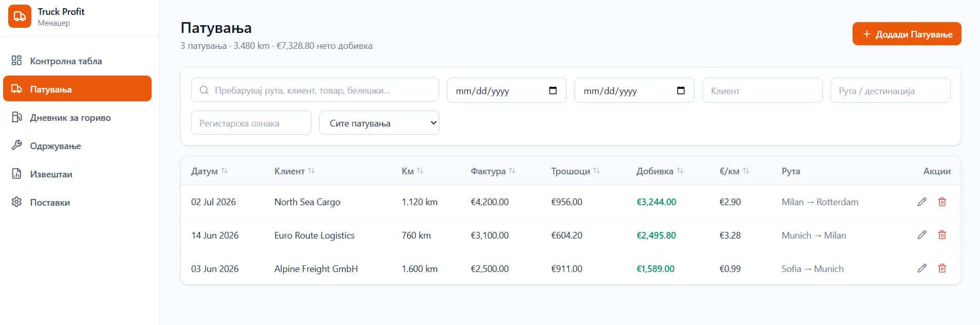This screenshot has height=325, width=980.
Task: Open Контролна табла in the sidebar
Action: pos(77,61)
